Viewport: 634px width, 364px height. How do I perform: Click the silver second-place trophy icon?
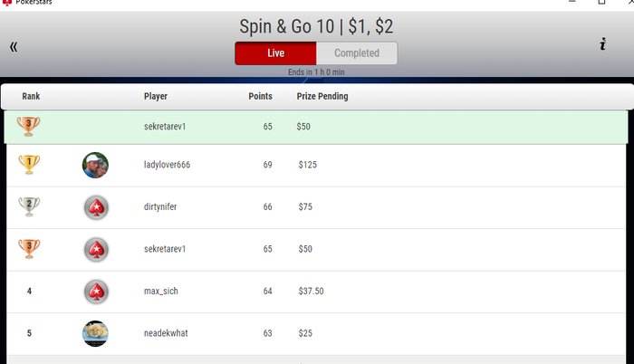[29, 206]
